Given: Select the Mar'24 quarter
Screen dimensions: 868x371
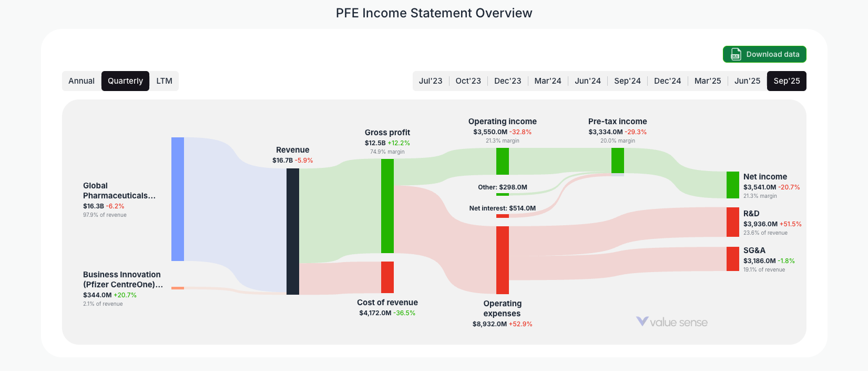Looking at the screenshot, I should click(548, 81).
